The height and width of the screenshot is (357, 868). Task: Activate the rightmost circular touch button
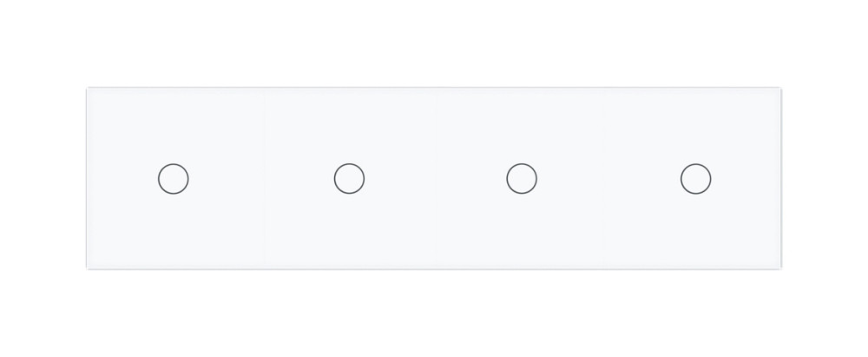coord(695,179)
